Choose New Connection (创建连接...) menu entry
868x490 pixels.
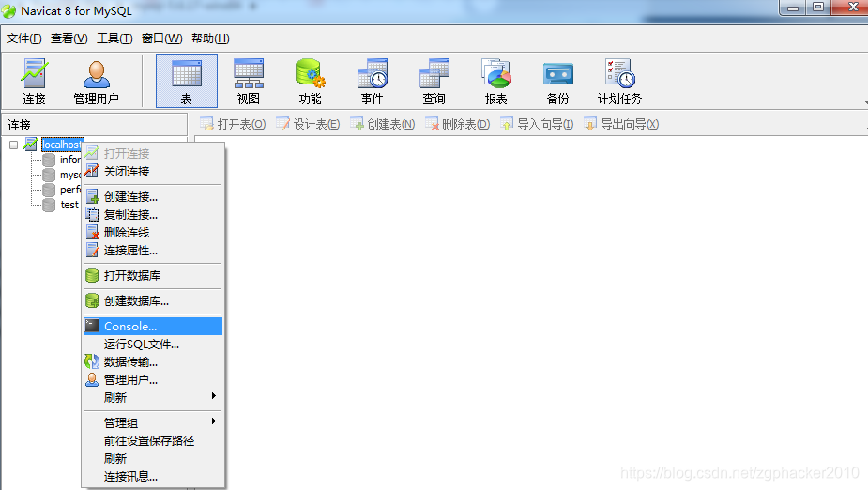tap(153, 196)
